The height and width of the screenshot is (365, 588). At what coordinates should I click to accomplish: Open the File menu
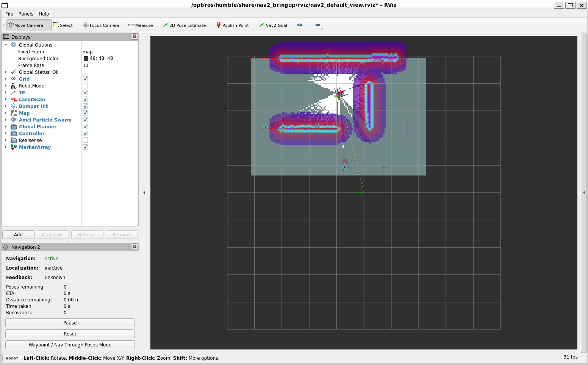9,14
